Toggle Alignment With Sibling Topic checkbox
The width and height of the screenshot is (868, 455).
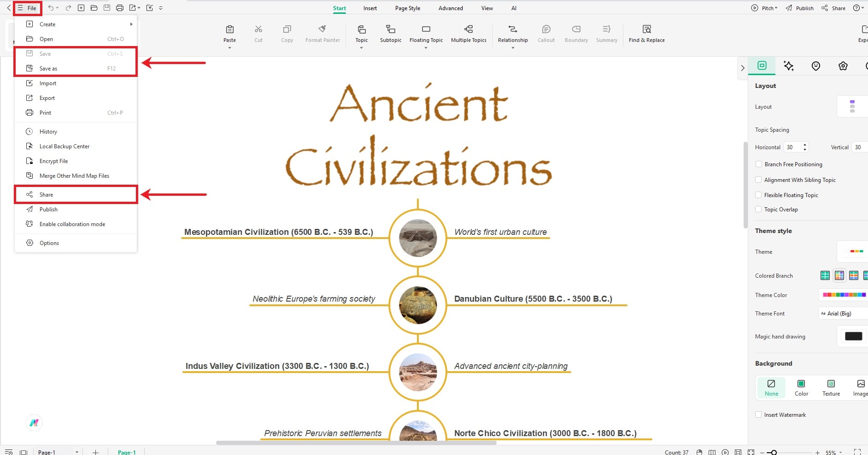[x=758, y=180]
